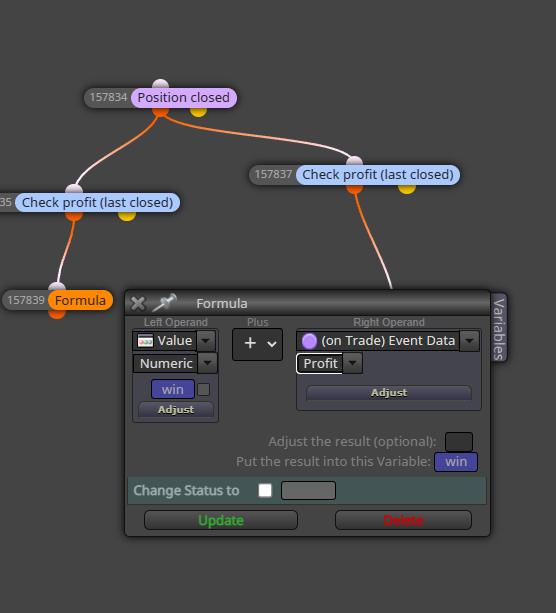This screenshot has width=556, height=613.
Task: Click orange output connector of node 157837
Action: coord(354,188)
